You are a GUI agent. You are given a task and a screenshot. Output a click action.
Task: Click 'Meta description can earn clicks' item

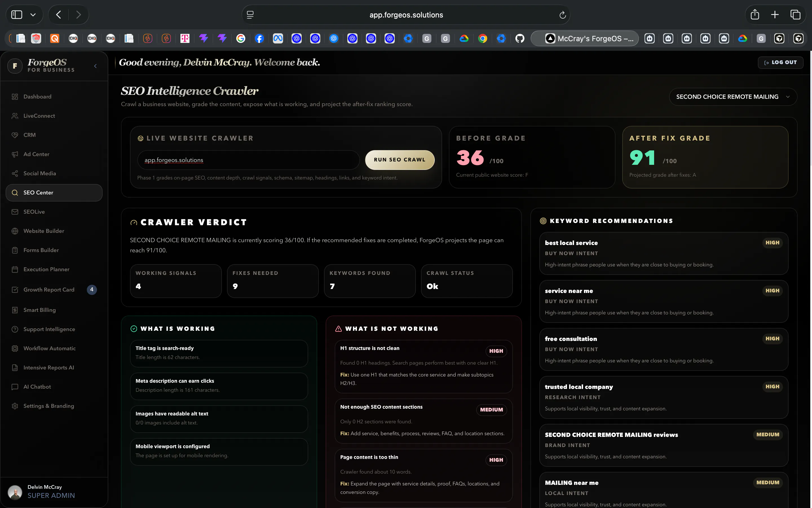pyautogui.click(x=219, y=386)
